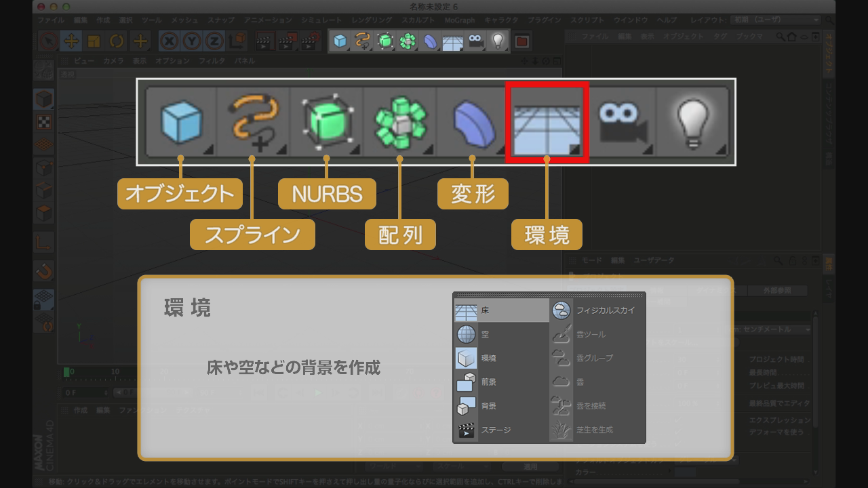Open the ファイル menu in the main menu bar
This screenshot has width=868, height=488.
click(x=52, y=21)
